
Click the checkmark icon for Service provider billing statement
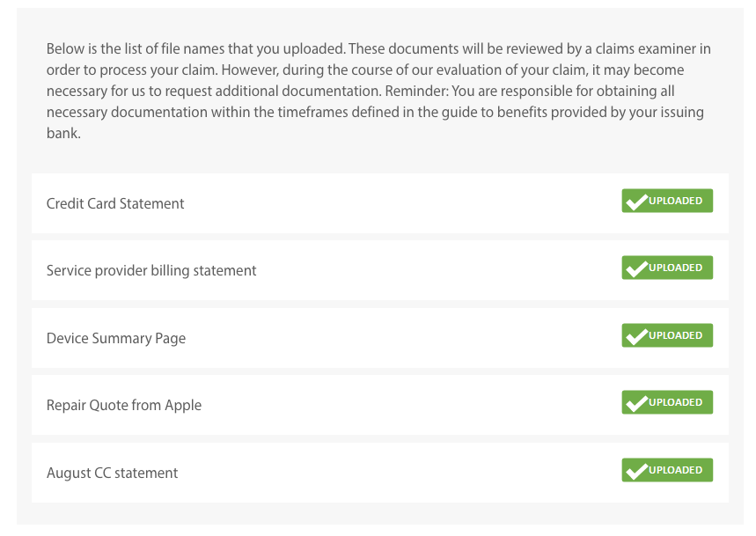(x=636, y=268)
